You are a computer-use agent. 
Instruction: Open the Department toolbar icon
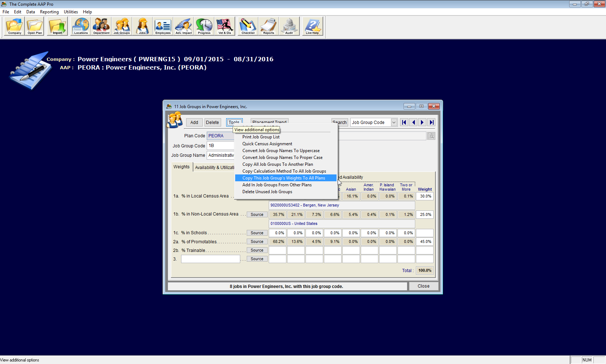pyautogui.click(x=101, y=26)
